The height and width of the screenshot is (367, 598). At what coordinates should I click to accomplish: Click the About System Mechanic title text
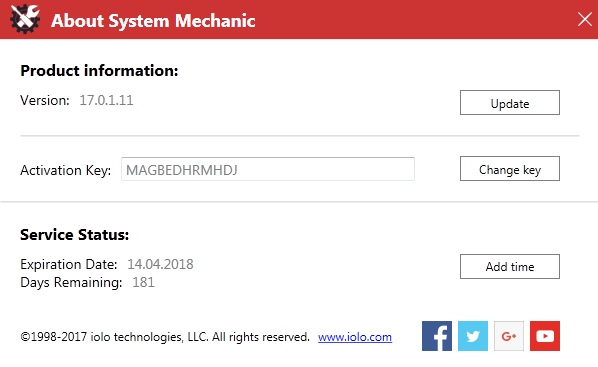(x=153, y=21)
